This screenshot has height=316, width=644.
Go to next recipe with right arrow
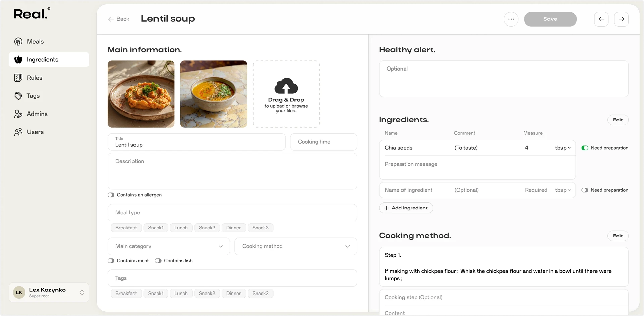(x=621, y=19)
